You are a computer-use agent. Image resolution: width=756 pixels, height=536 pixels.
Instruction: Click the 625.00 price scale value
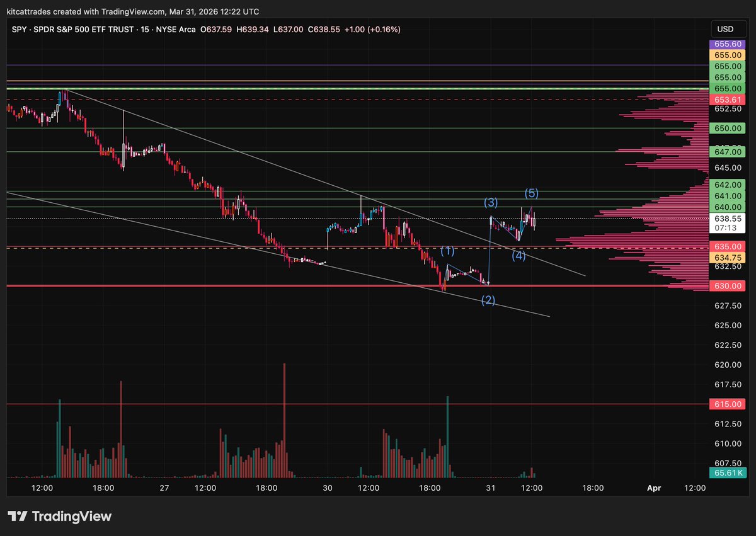click(x=727, y=325)
